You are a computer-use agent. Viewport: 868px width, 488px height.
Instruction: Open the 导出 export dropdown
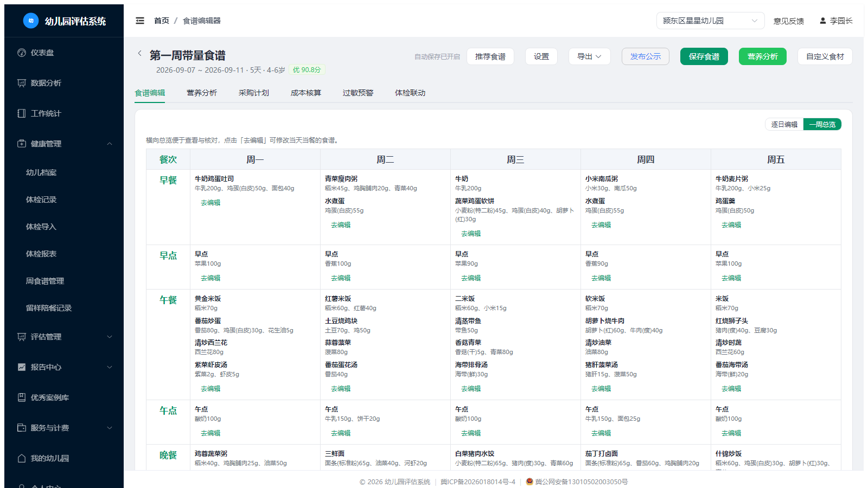(589, 56)
